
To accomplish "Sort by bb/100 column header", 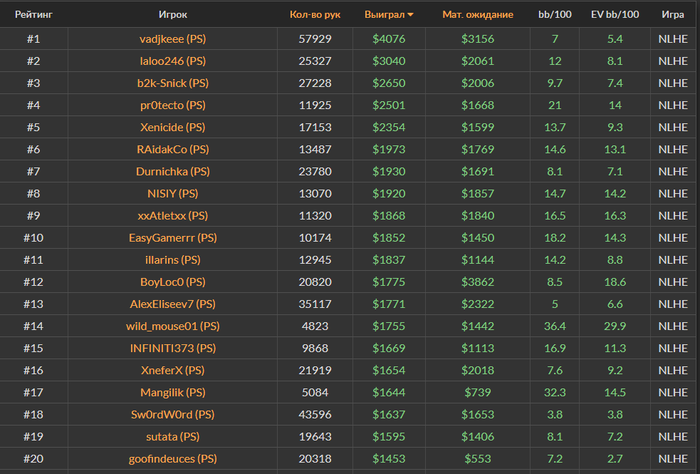I will click(x=554, y=15).
